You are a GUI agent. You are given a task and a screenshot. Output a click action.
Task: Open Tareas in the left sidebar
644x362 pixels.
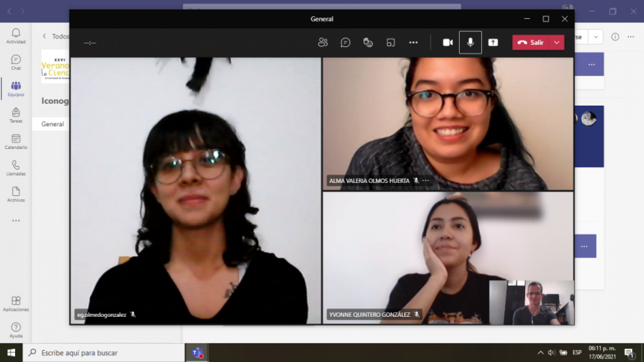click(16, 115)
